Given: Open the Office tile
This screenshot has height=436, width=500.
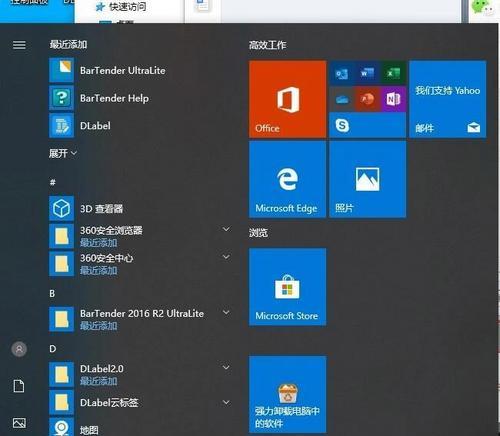Looking at the screenshot, I should click(287, 99).
